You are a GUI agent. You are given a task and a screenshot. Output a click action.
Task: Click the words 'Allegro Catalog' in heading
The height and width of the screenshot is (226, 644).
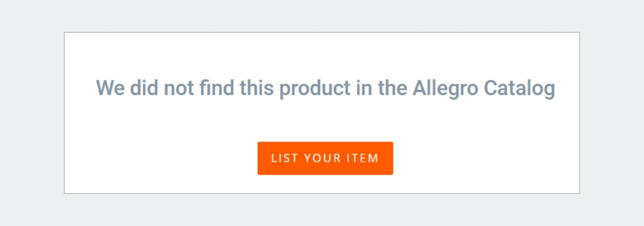coord(484,88)
